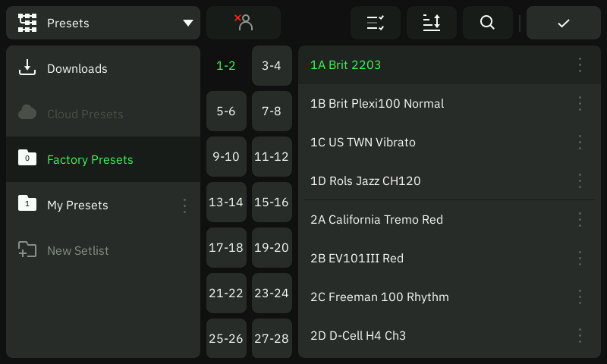Create a New Setlist
The width and height of the screenshot is (607, 364).
[x=103, y=250]
